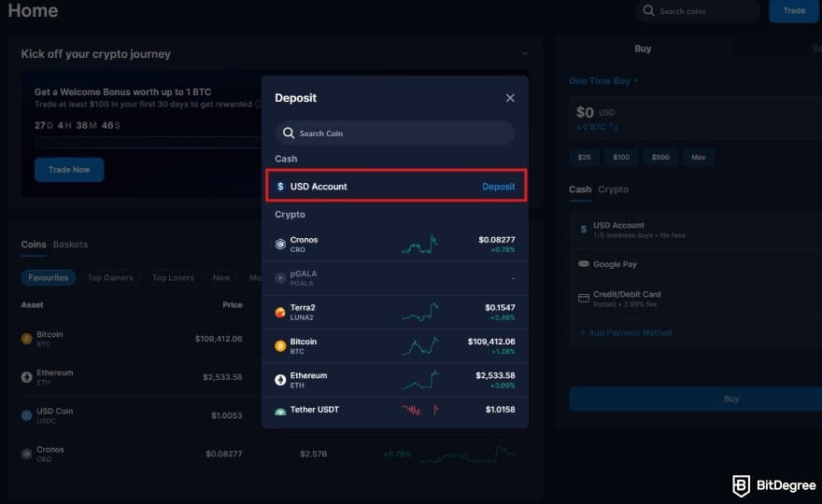The width and height of the screenshot is (822, 504).
Task: Click the Ethereum coin icon in Deposit dialog
Action: click(280, 381)
